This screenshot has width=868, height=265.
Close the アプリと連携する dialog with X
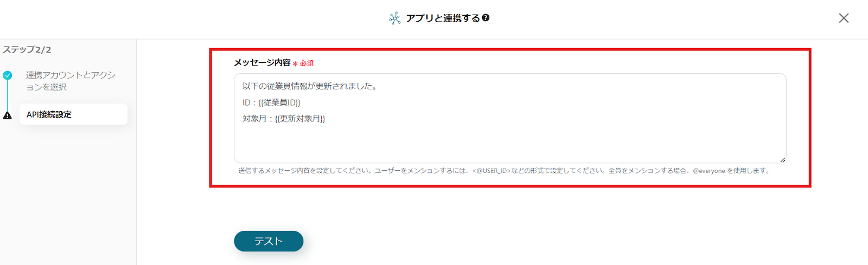click(x=844, y=18)
